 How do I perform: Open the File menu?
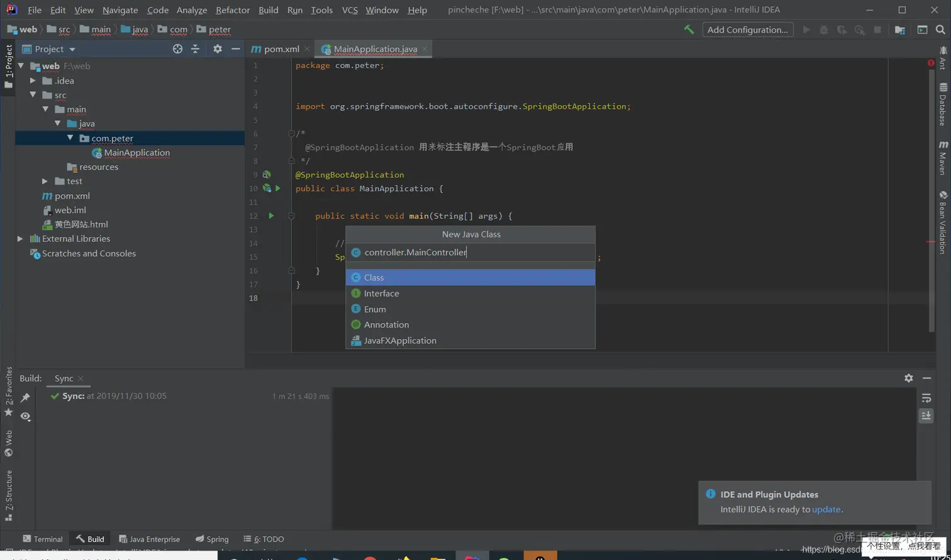35,10
